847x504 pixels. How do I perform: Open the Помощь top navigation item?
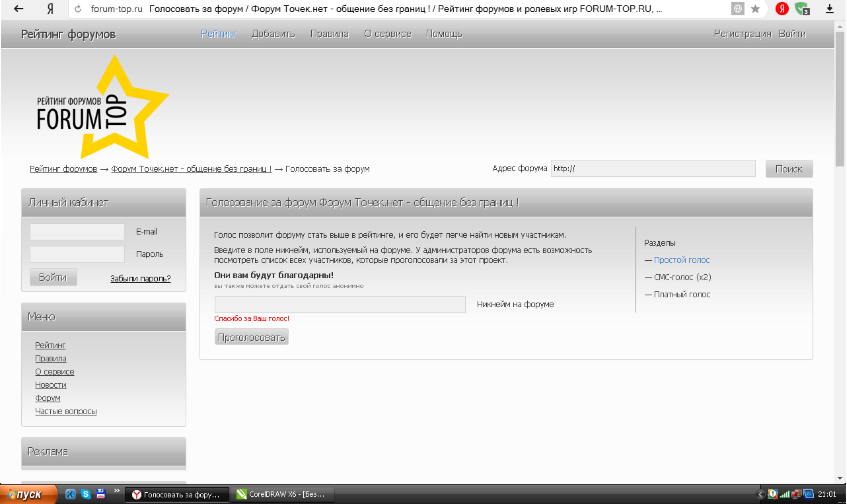tap(444, 34)
